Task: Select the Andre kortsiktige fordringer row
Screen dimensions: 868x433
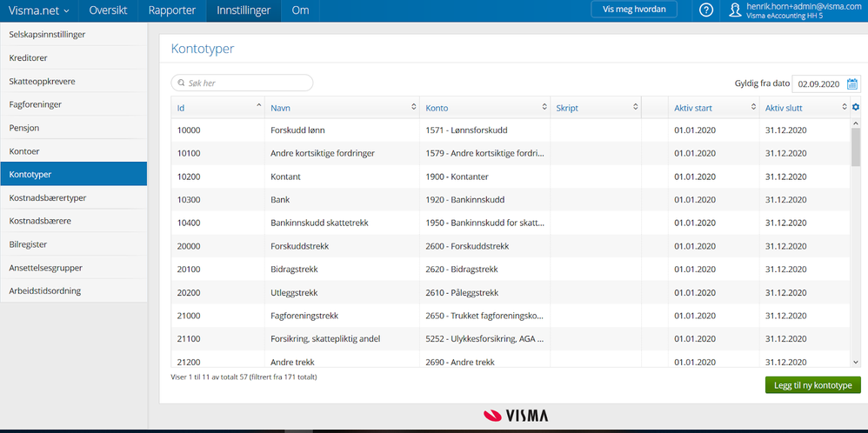Action: pos(511,153)
